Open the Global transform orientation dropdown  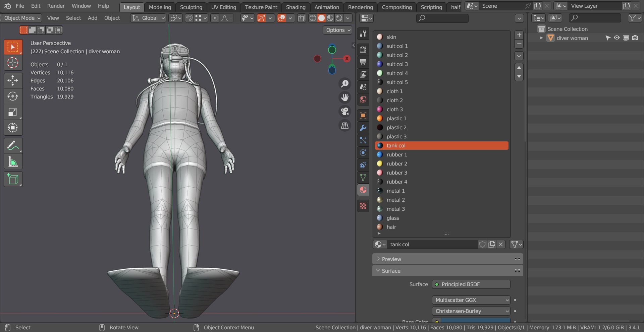pos(149,18)
